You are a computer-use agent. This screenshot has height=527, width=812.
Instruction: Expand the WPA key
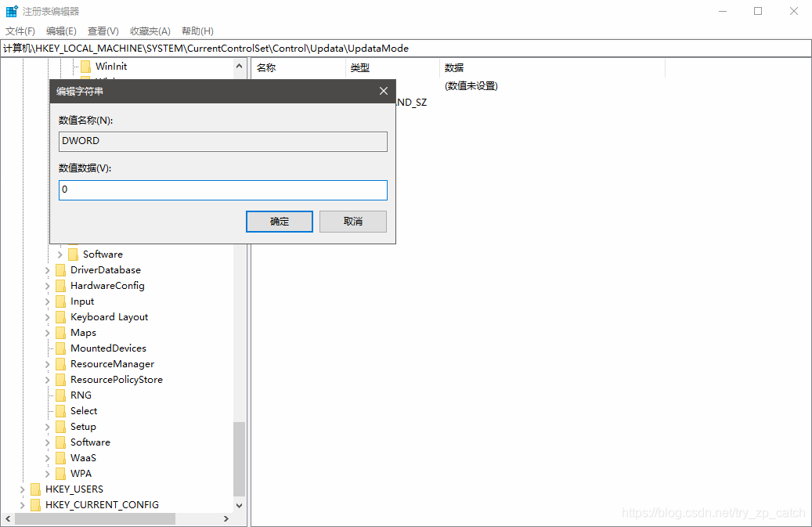48,474
